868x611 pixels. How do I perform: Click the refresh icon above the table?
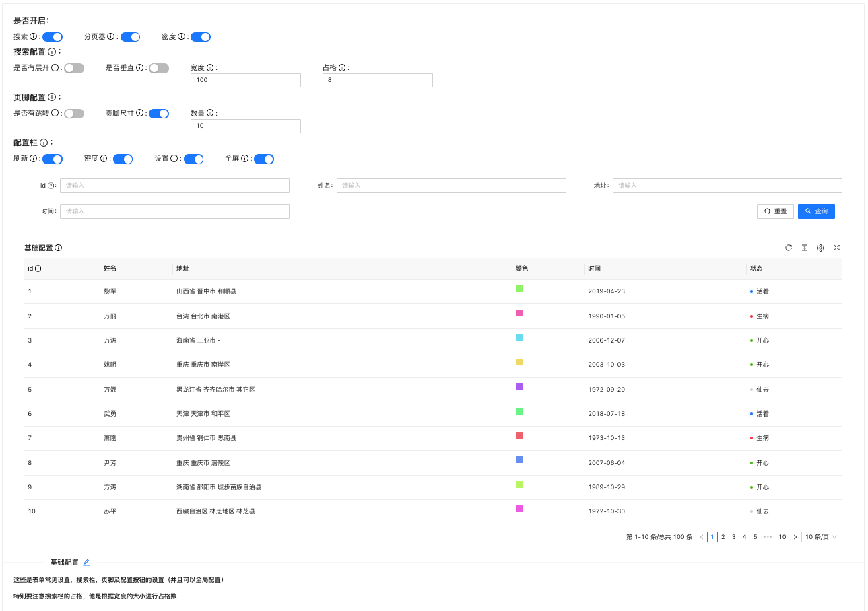coord(789,248)
